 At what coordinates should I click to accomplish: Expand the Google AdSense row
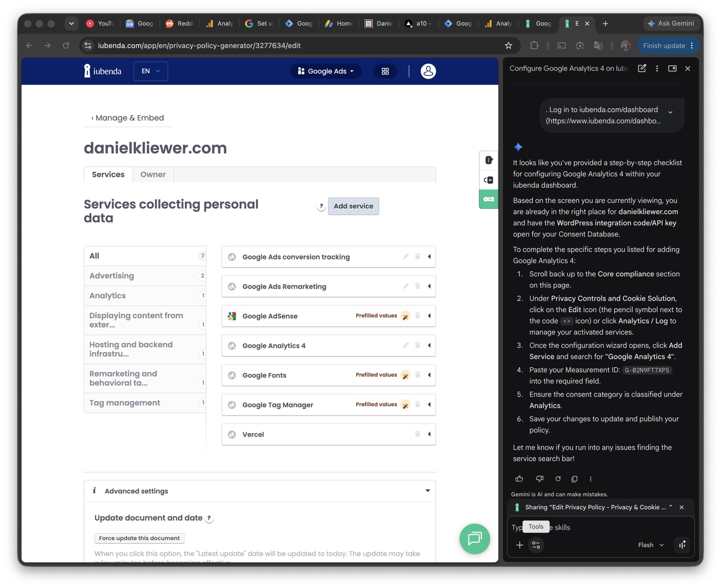click(x=430, y=316)
